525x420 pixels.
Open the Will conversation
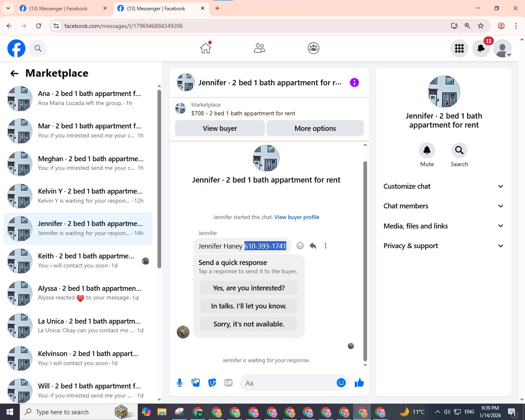click(78, 390)
